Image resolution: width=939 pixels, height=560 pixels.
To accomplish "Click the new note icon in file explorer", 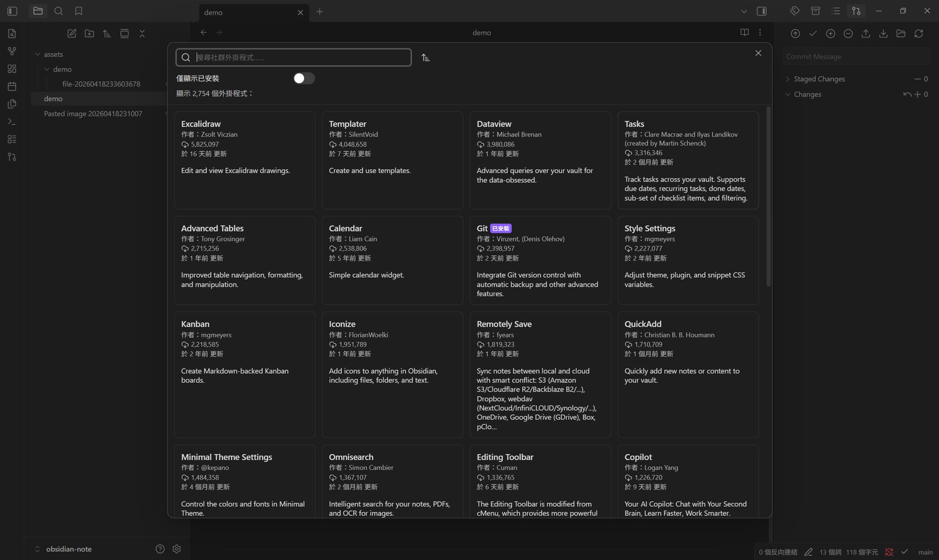I will click(72, 33).
